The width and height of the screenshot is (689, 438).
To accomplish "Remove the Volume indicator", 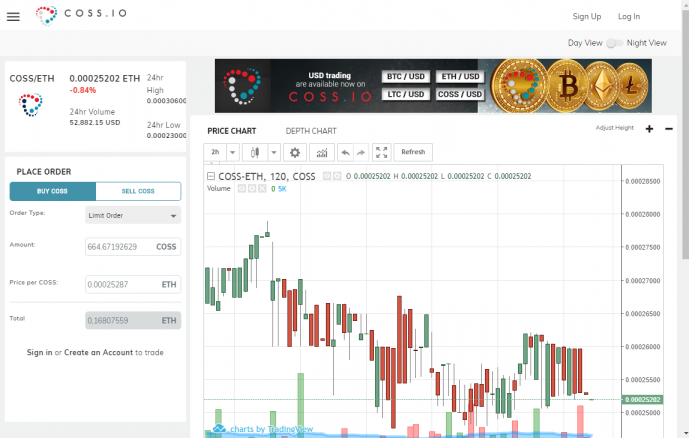I will [262, 188].
